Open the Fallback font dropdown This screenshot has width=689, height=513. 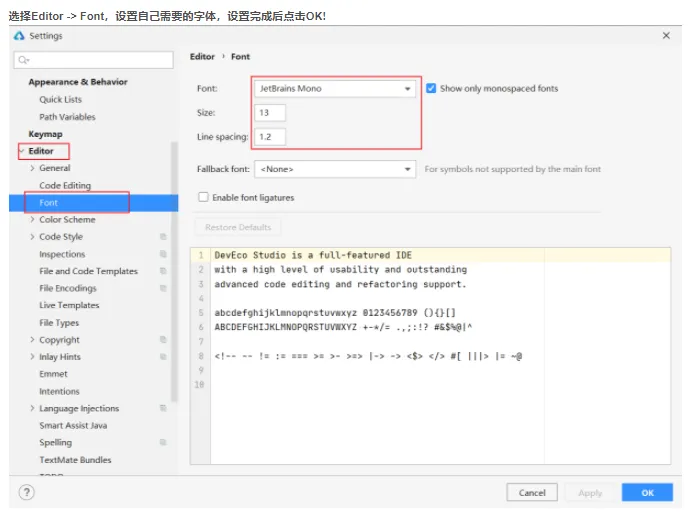click(x=335, y=169)
